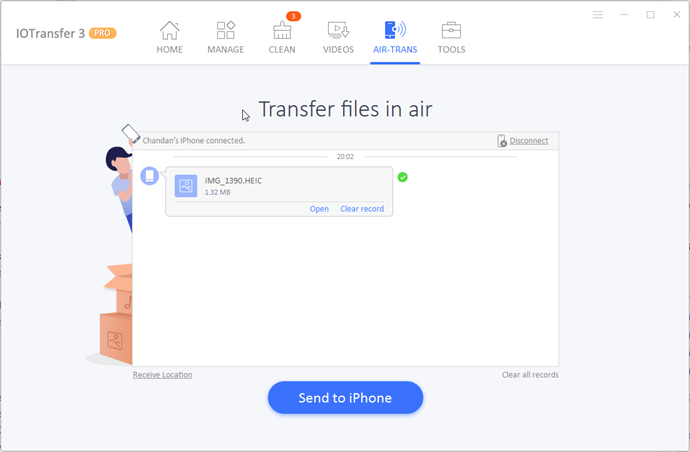Minimize the IOTransfer window
Image resolution: width=690 pixels, height=452 pixels.
(624, 15)
